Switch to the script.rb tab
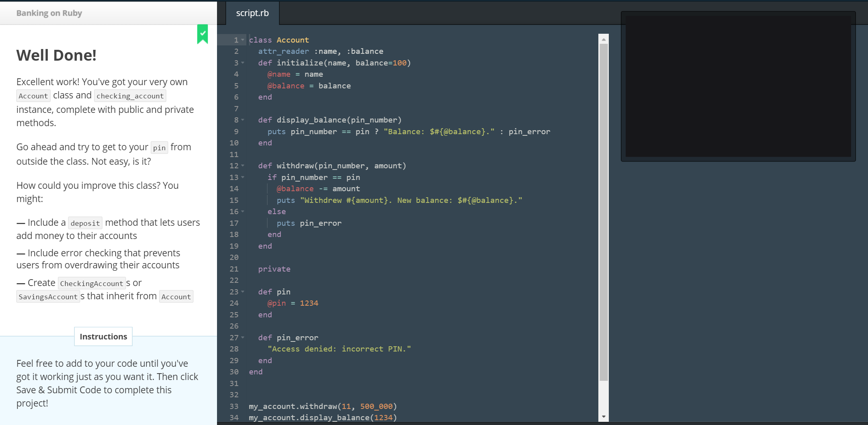Screen dimensions: 868x425 pyautogui.click(x=252, y=13)
